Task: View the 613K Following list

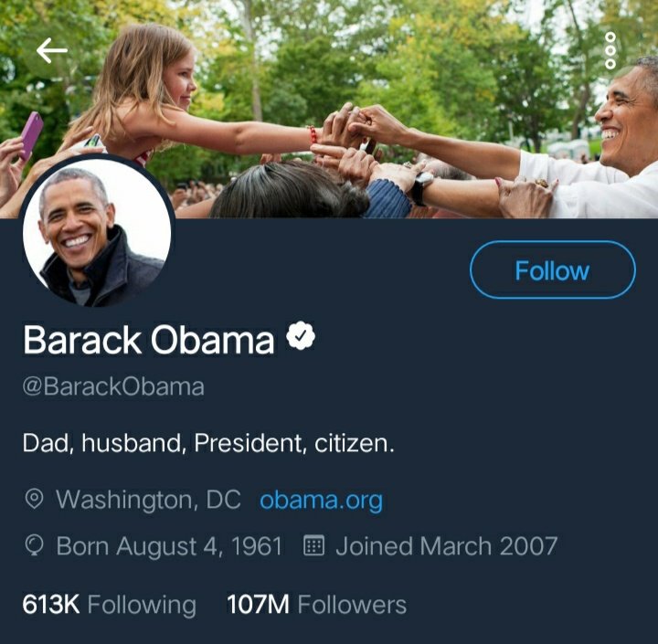Action: coord(109,605)
